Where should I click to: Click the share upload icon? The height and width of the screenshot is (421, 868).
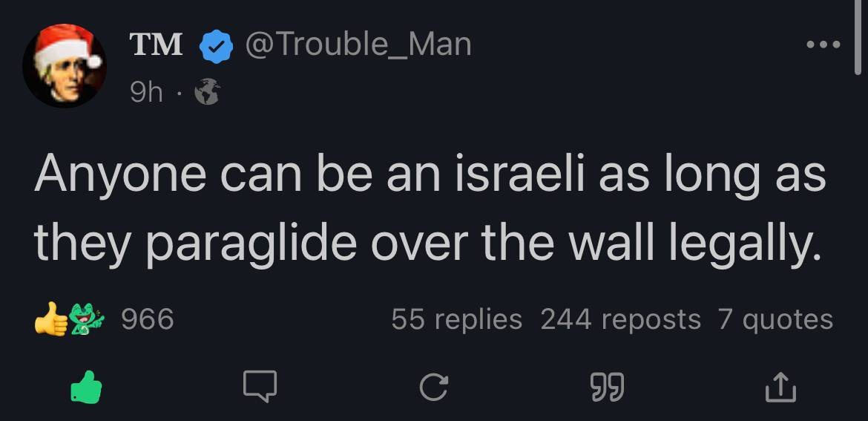click(780, 387)
